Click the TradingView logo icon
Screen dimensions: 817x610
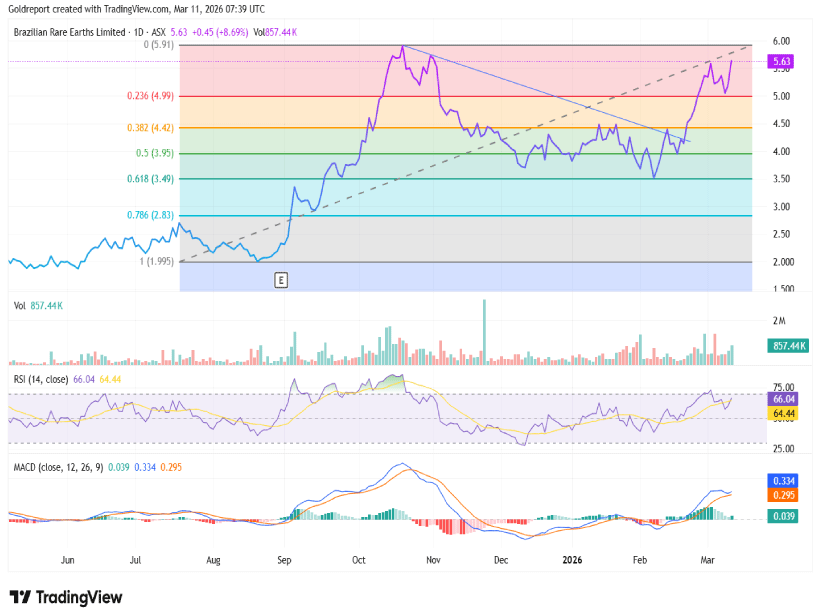pos(20,596)
